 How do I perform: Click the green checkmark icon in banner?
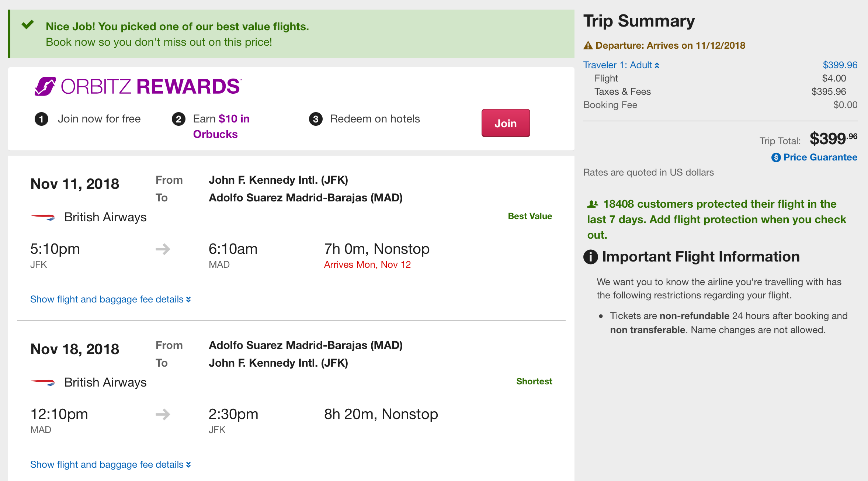28,25
